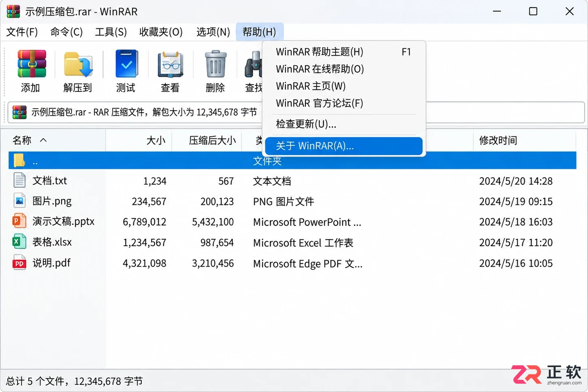Choose 检查更新(U)... entry
588x392 pixels.
(x=343, y=124)
